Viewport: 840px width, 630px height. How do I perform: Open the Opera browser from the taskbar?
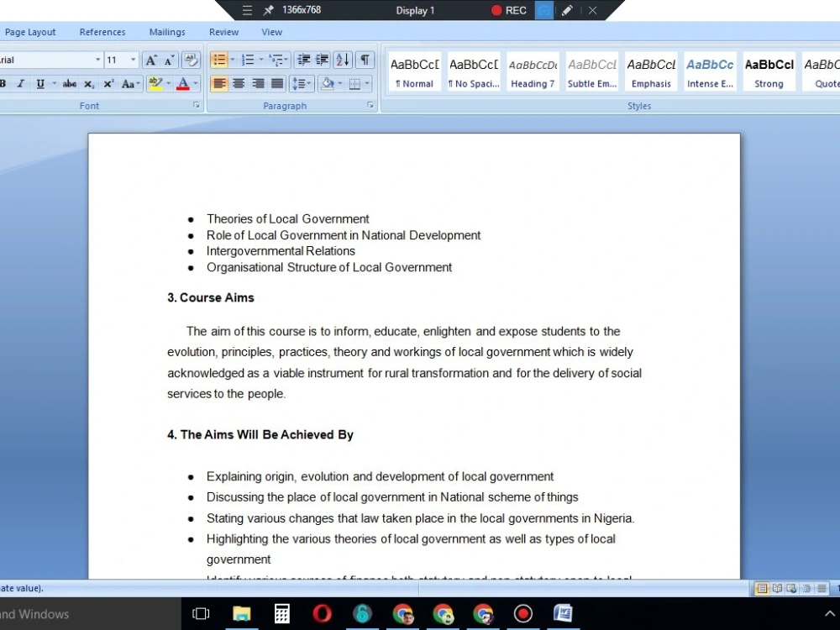[322, 613]
